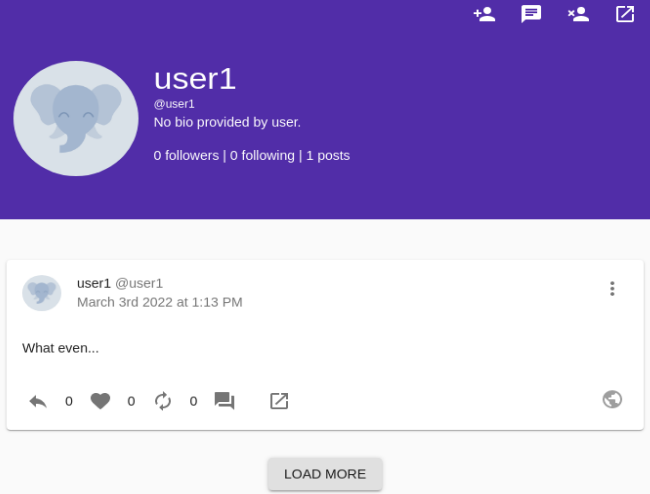Click the post timestamp March 3rd 2022

(x=160, y=302)
